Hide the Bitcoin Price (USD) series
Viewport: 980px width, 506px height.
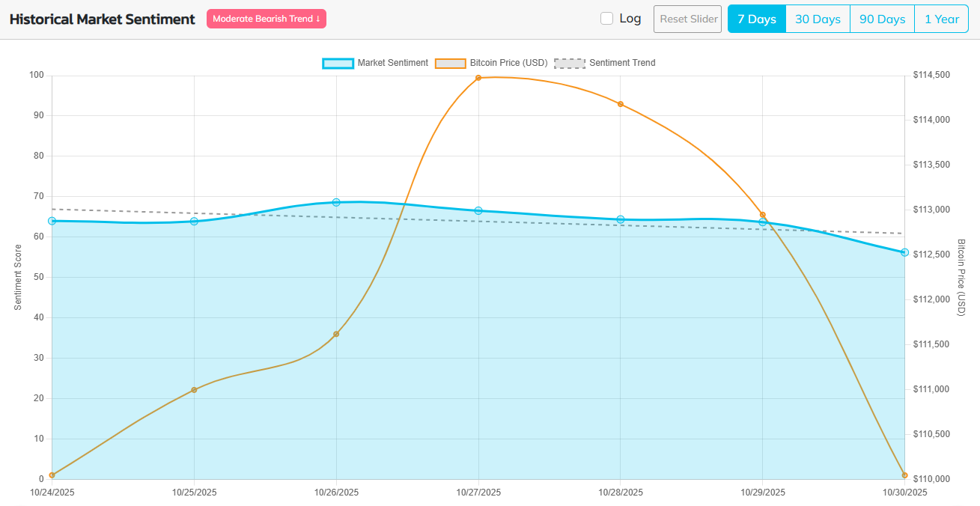pyautogui.click(x=508, y=63)
